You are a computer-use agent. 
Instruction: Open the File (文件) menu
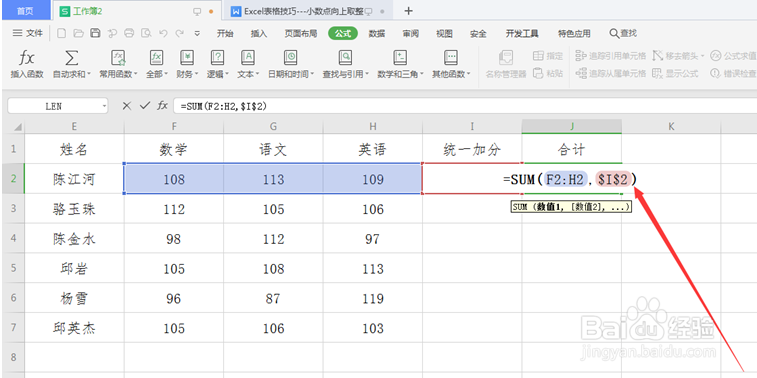[x=28, y=33]
